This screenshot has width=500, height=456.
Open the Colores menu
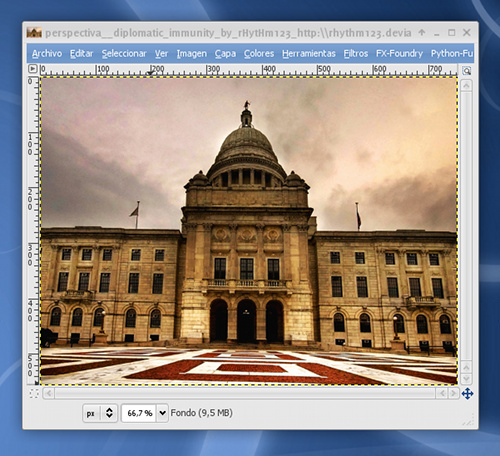(x=259, y=53)
